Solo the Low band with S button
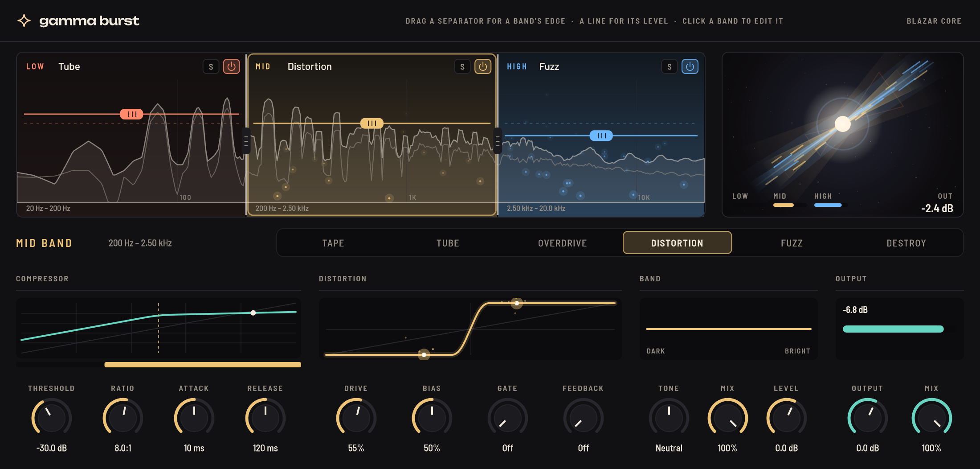The width and height of the screenshot is (980, 469). tap(211, 66)
